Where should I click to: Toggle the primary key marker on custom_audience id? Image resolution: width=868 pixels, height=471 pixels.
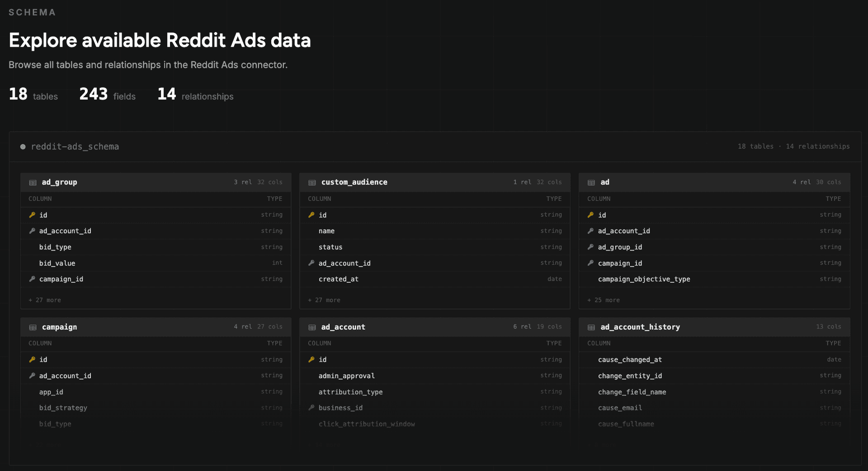[311, 215]
